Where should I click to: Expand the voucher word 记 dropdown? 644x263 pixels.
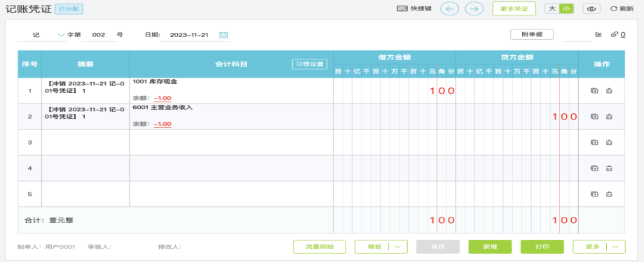coord(61,35)
